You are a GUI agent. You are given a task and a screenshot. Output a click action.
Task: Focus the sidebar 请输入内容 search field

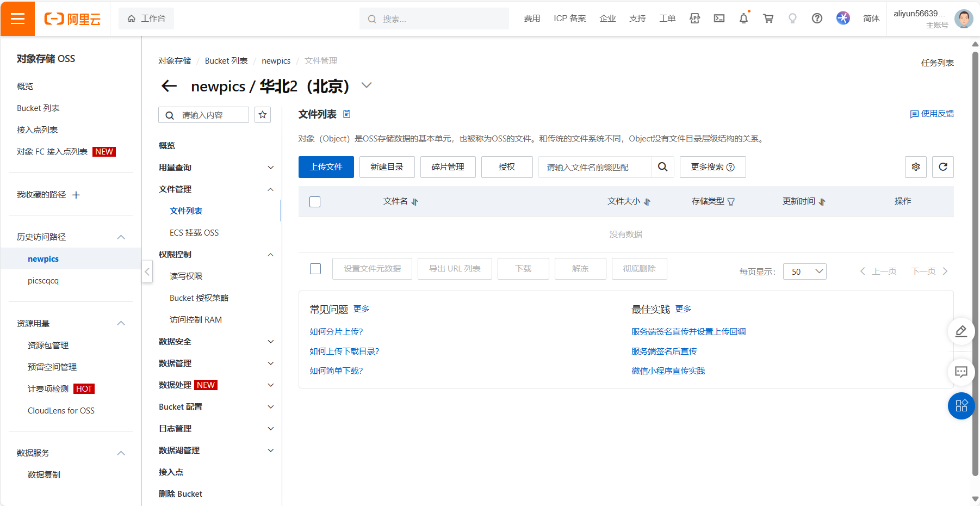click(203, 115)
